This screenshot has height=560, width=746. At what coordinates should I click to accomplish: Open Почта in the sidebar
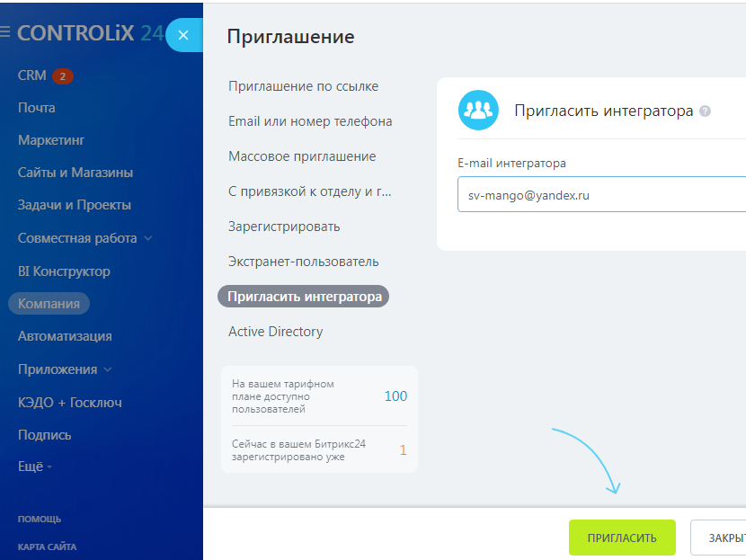tap(37, 108)
